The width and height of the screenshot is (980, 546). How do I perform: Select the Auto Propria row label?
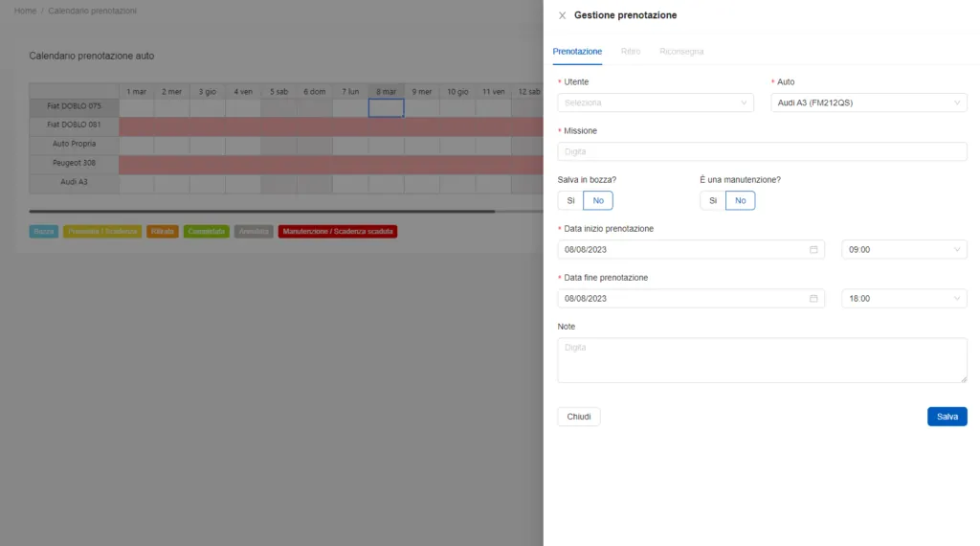point(74,144)
